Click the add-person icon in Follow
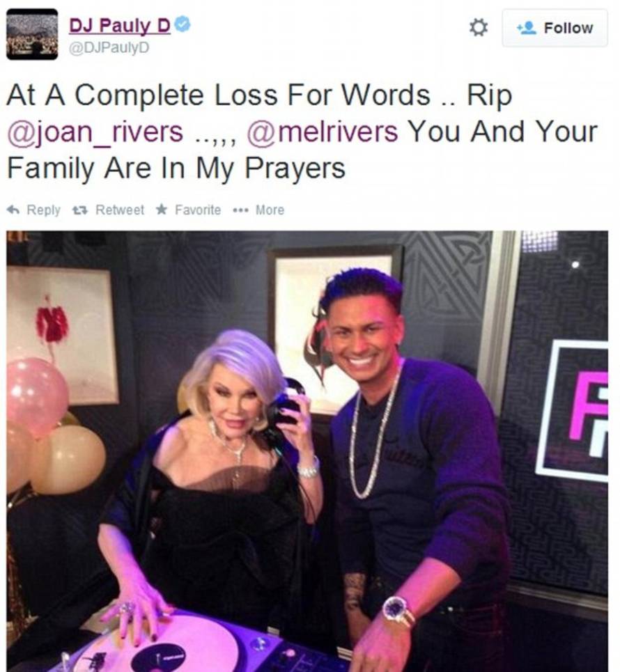 (x=527, y=28)
